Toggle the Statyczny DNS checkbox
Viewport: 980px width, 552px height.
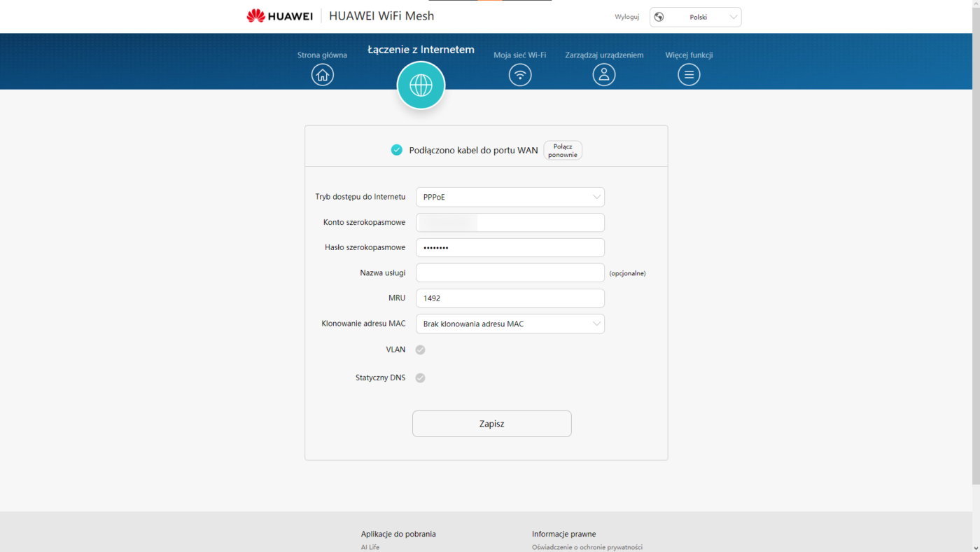420,378
